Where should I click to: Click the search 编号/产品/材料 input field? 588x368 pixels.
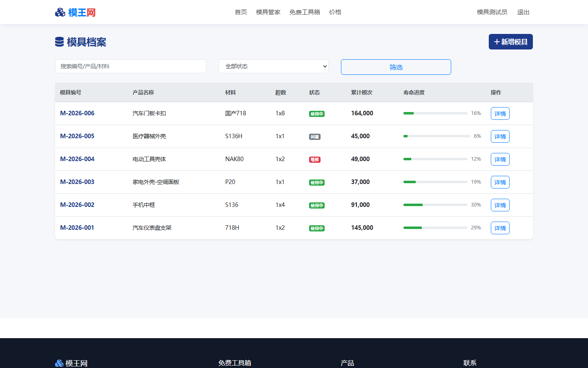pyautogui.click(x=131, y=66)
